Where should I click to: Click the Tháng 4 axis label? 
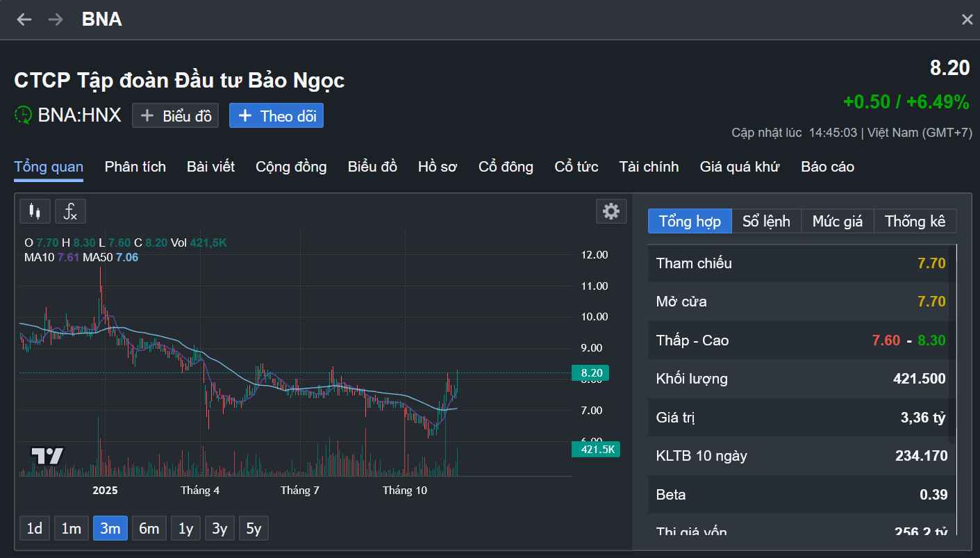(200, 491)
